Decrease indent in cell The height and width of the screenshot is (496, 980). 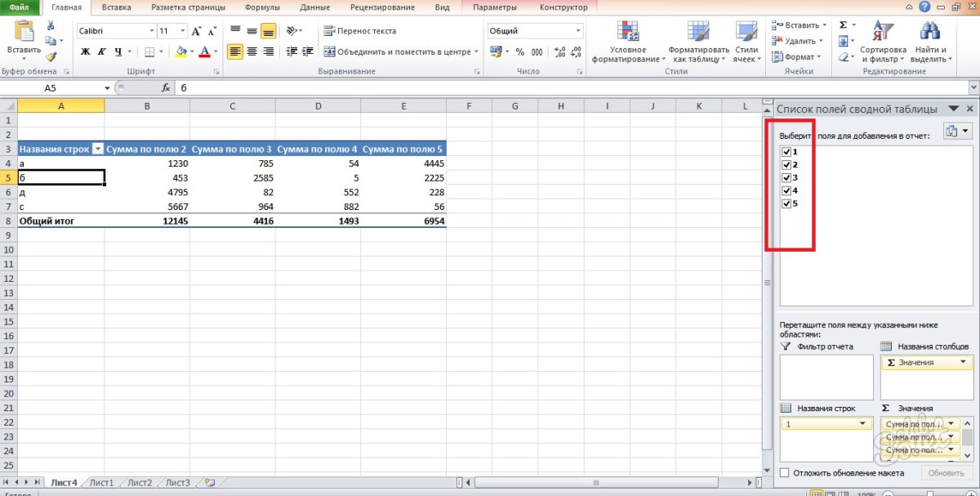(x=292, y=51)
